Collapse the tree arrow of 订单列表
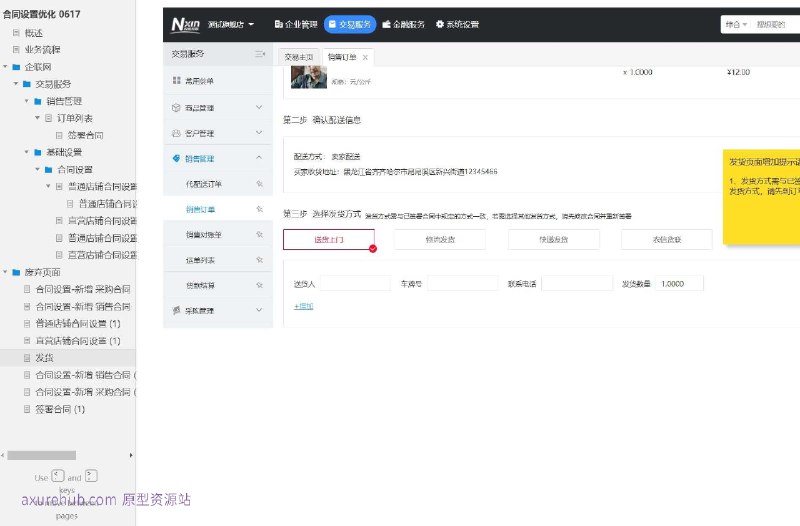Screen dimensions: 800x526 pyautogui.click(x=37, y=118)
